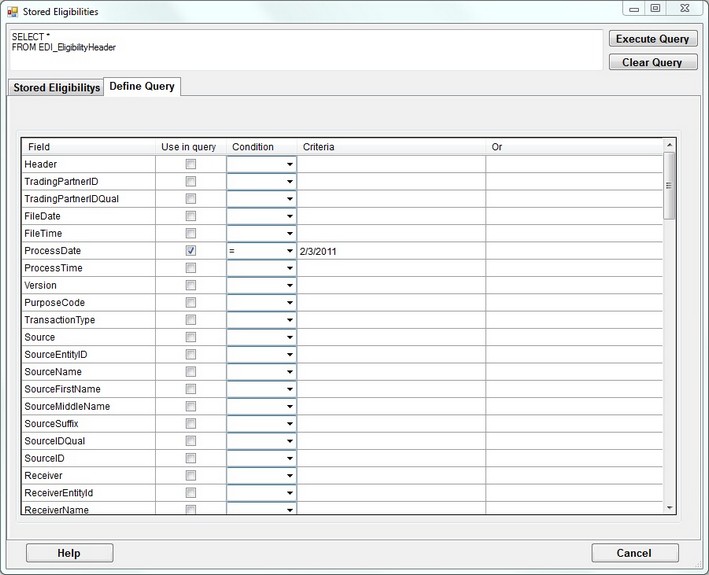
Task: Expand the FileDate condition dropdown
Action: pos(289,216)
